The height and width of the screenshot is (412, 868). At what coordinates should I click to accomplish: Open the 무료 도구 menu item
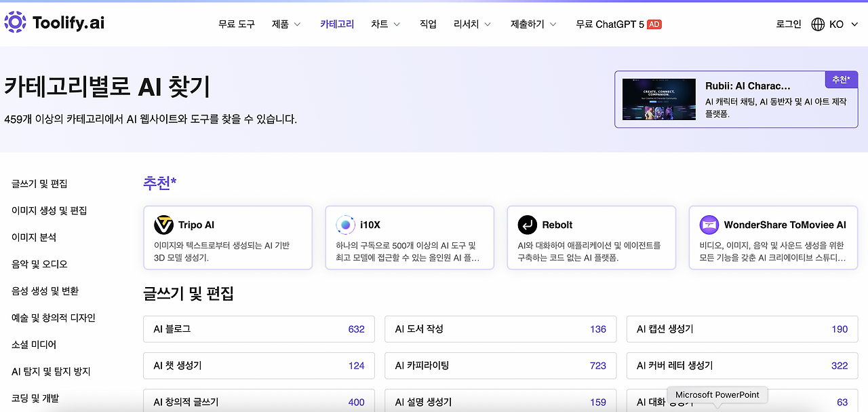coord(237,24)
